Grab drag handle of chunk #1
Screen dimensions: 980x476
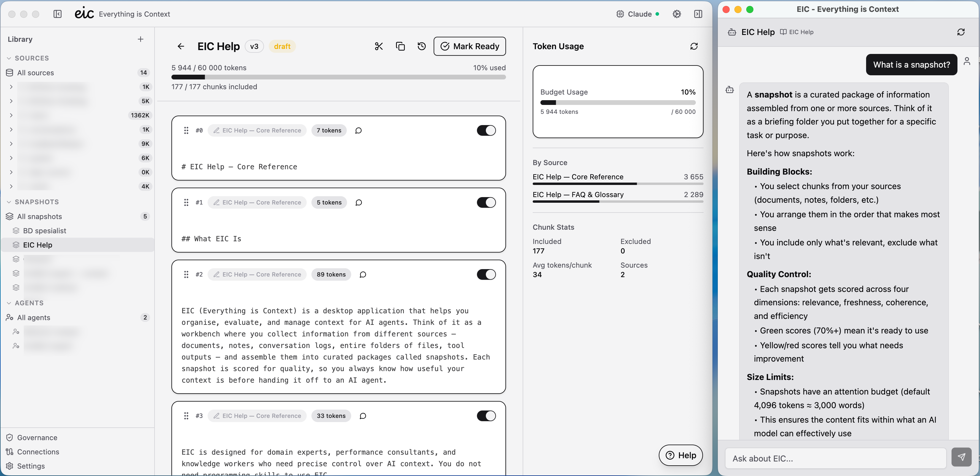(x=186, y=203)
